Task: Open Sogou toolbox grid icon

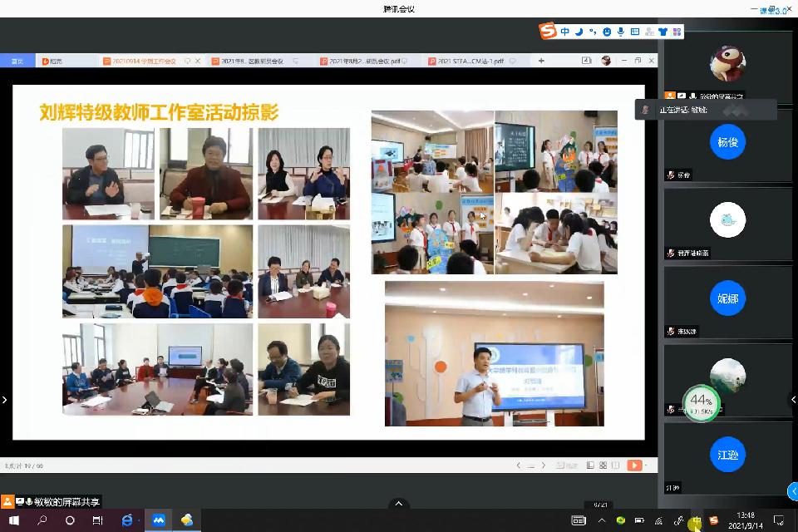Action: 677,32
